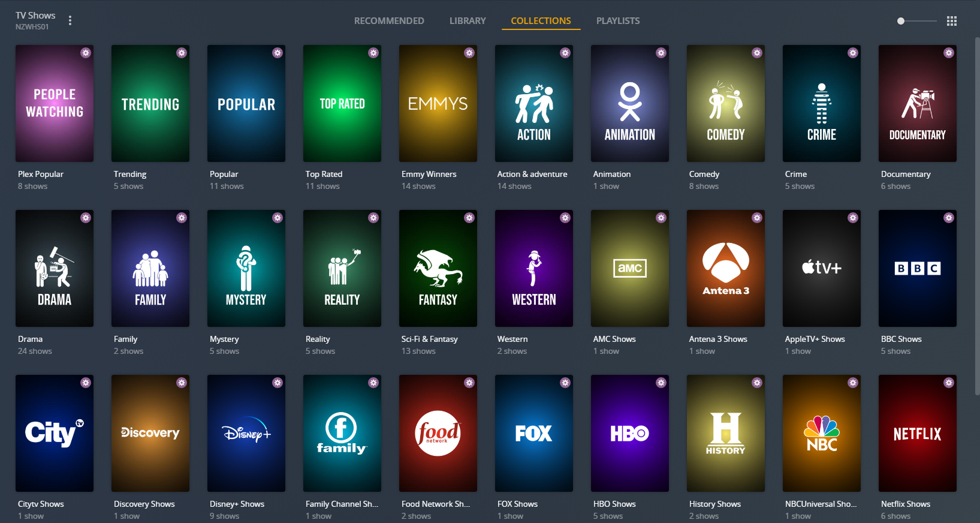The width and height of the screenshot is (980, 523).
Task: Open the People Watching collection poster
Action: coord(55,103)
